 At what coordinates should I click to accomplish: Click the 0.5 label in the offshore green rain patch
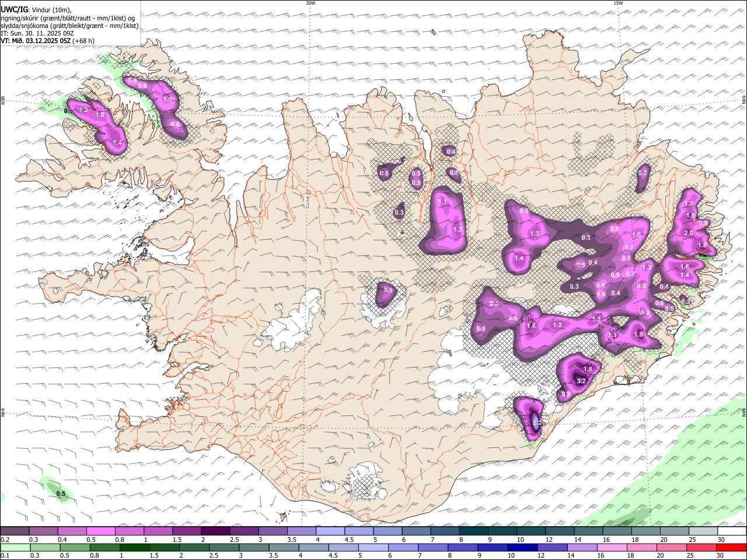pos(61,494)
